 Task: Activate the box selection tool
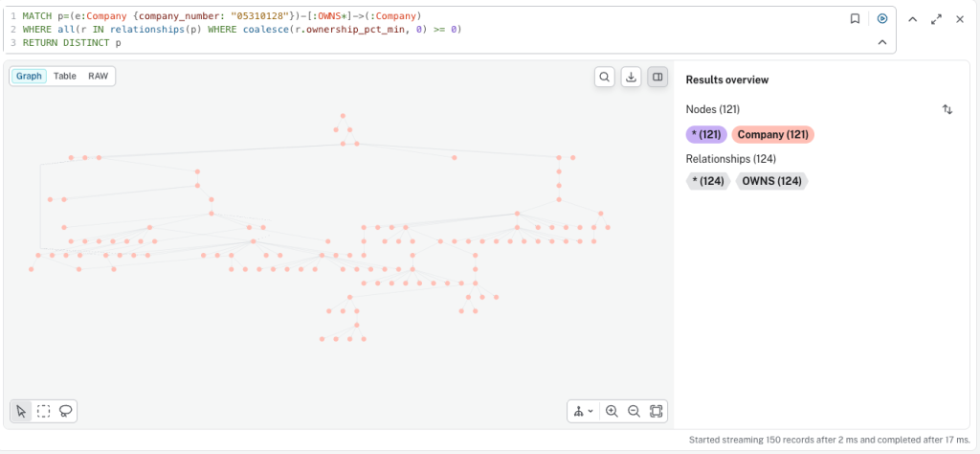[x=44, y=411]
